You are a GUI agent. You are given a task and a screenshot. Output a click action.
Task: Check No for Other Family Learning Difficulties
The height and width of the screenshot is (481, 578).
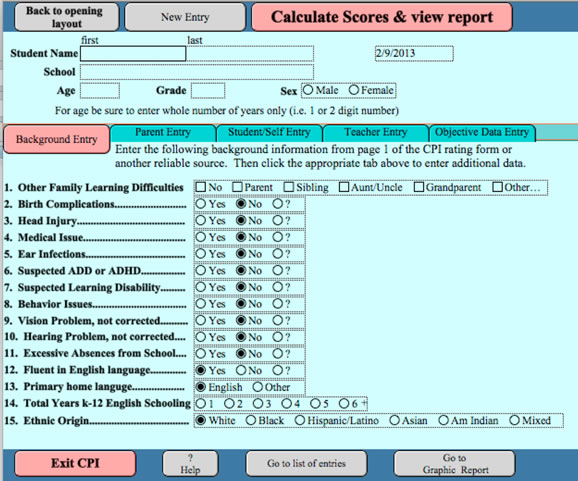(201, 187)
